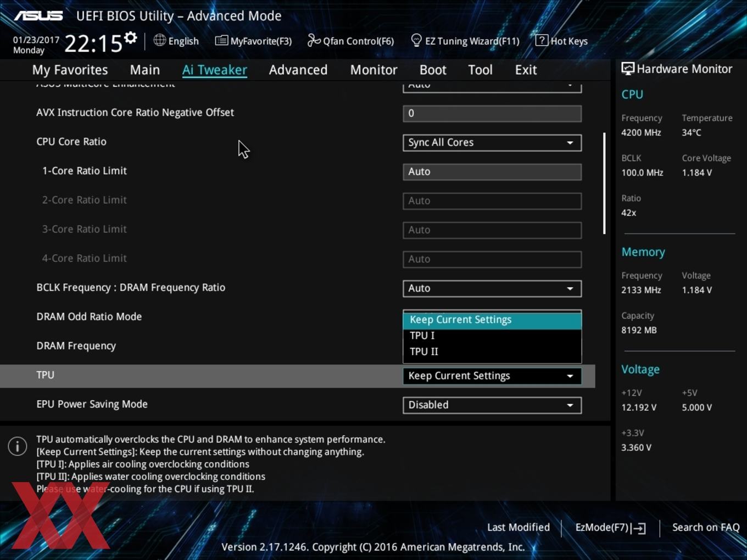Click the 22:15 clock display

[x=93, y=43]
